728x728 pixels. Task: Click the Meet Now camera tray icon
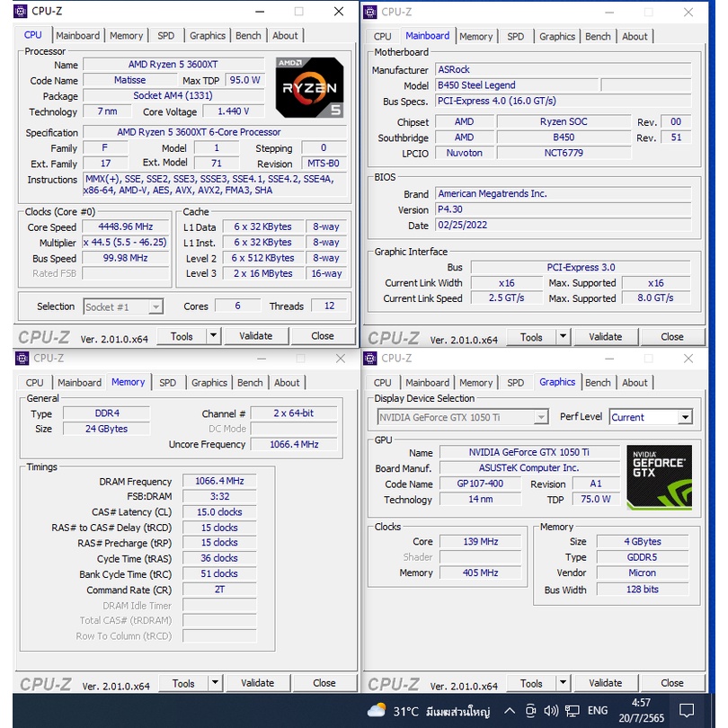tap(530, 711)
